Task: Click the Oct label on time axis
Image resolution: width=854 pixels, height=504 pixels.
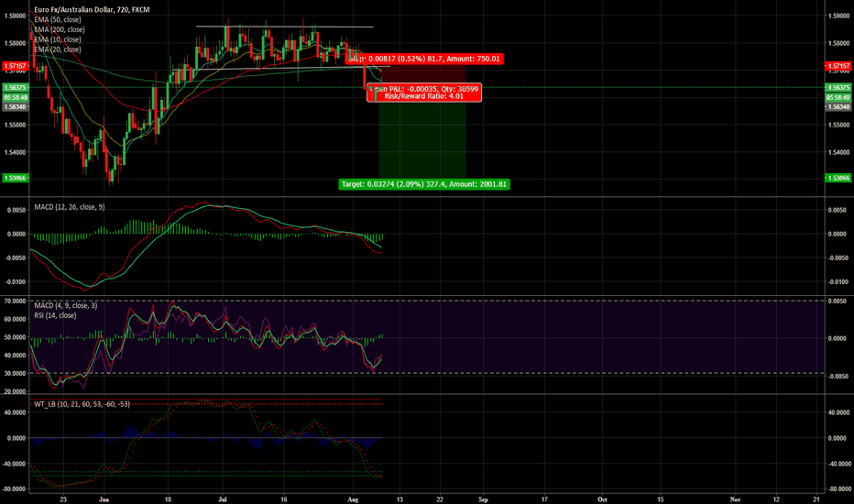Action: (602, 499)
